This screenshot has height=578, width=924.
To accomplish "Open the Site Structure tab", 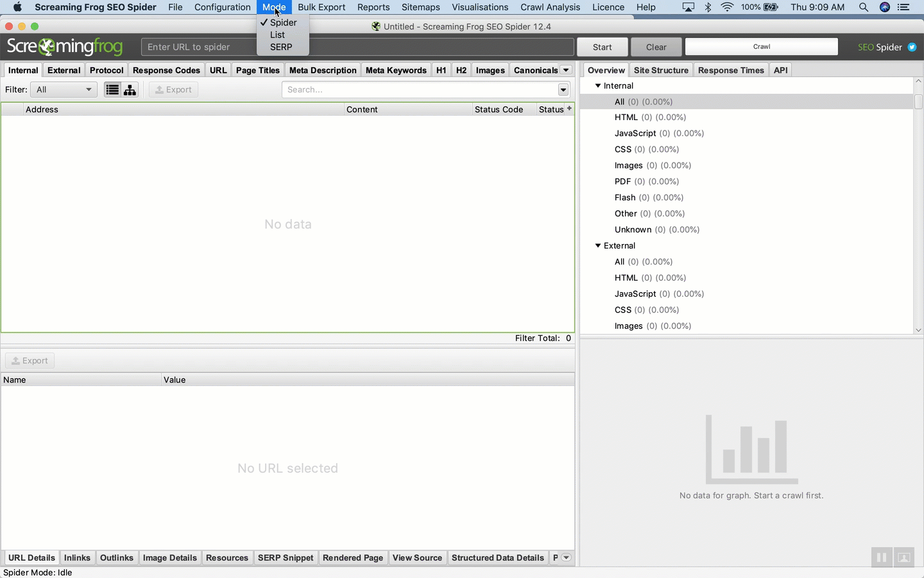I will pyautogui.click(x=661, y=70).
